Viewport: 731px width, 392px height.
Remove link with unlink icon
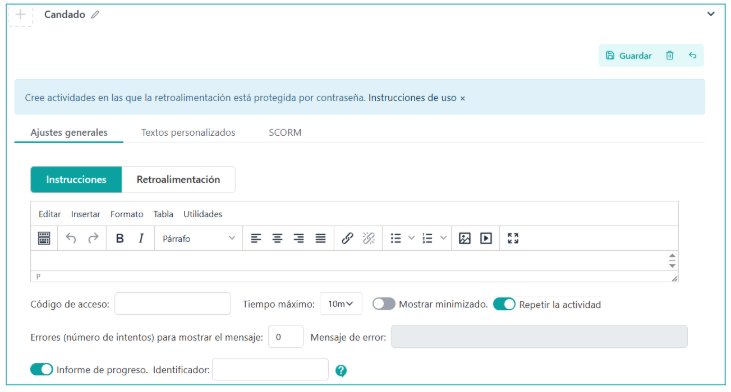(x=369, y=238)
